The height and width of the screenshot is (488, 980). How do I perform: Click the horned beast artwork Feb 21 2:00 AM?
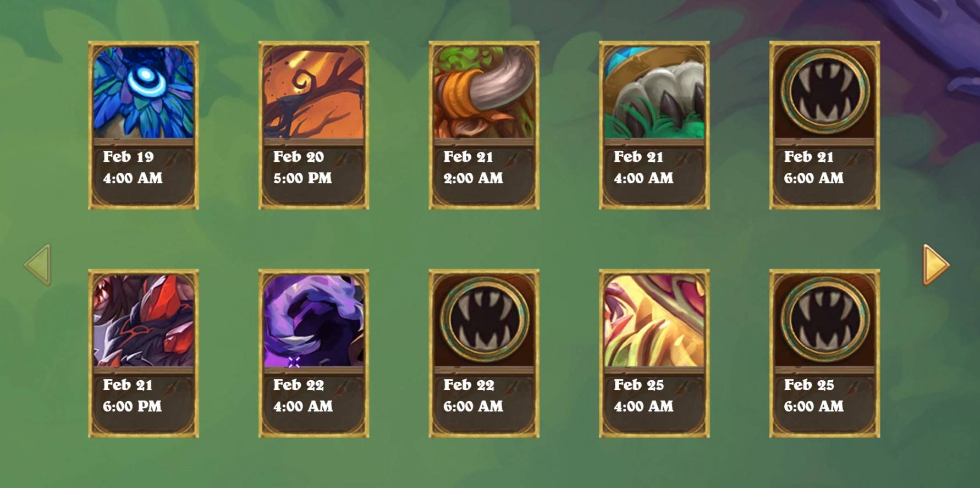[x=484, y=92]
